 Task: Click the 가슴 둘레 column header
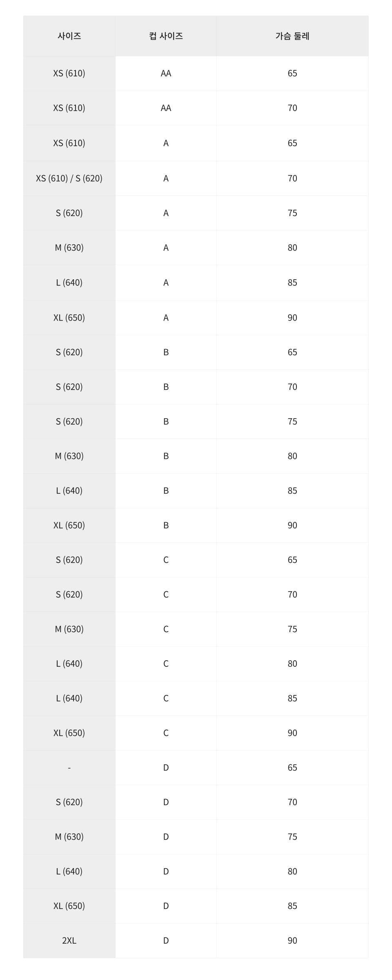[292, 36]
